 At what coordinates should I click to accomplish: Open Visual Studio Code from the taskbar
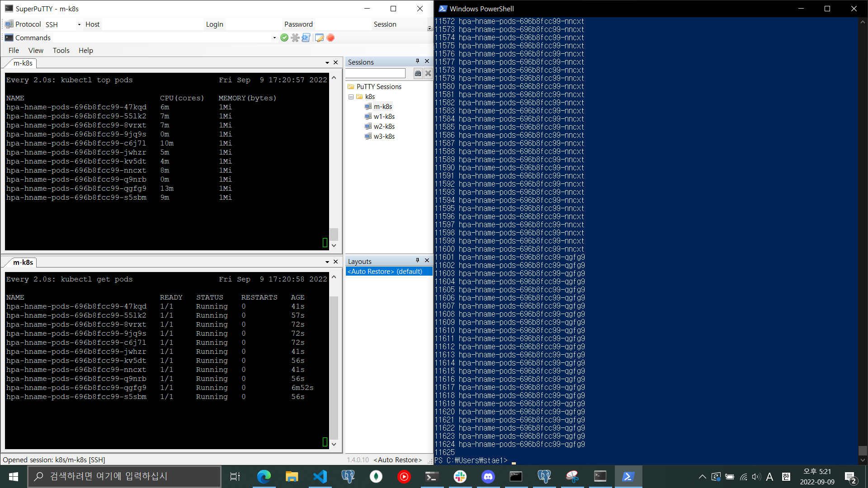coord(320,476)
